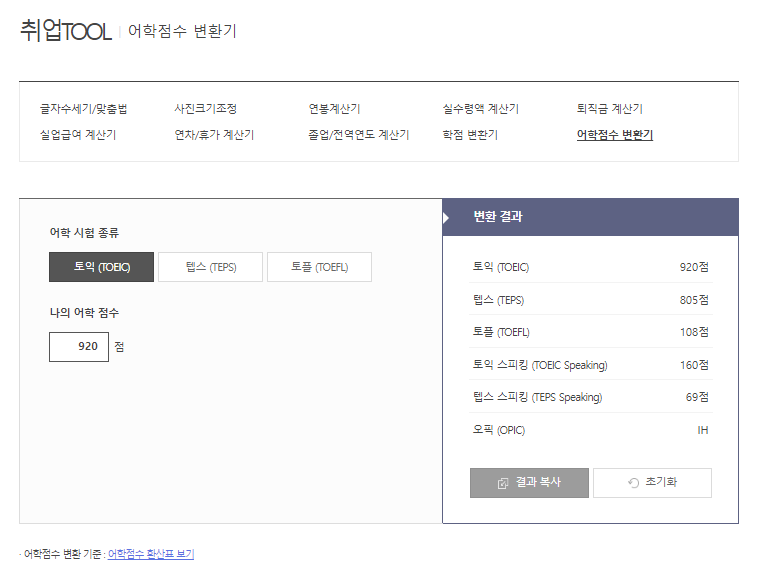Select 토익 (TOEIC) exam type
Image resolution: width=760 pixels, height=576 pixels.
(101, 267)
